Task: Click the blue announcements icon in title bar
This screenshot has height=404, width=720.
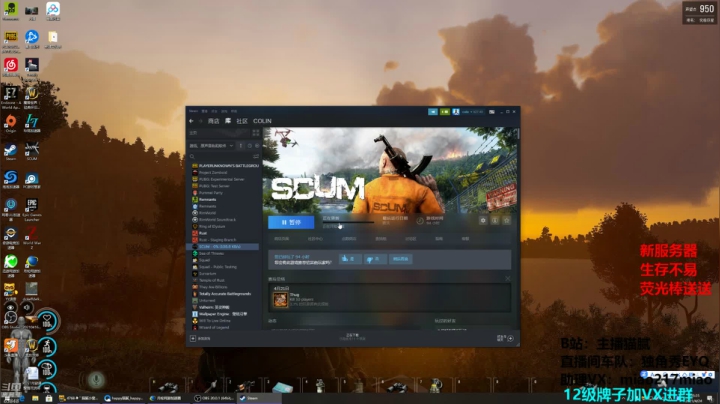Action: [433, 112]
